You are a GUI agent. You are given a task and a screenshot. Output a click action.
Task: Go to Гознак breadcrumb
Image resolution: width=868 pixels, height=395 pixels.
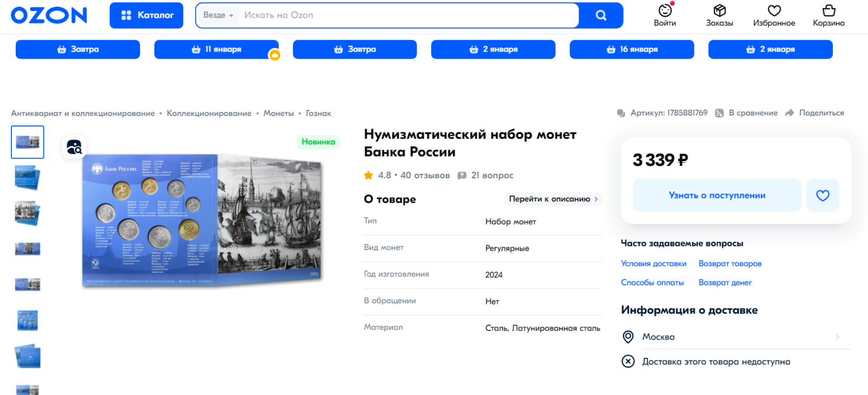pyautogui.click(x=318, y=113)
